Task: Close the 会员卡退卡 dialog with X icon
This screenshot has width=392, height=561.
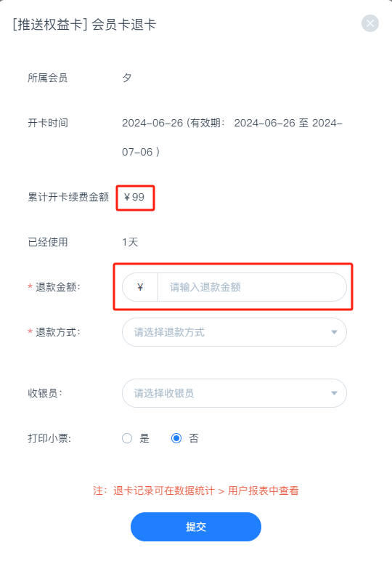Action: click(369, 23)
